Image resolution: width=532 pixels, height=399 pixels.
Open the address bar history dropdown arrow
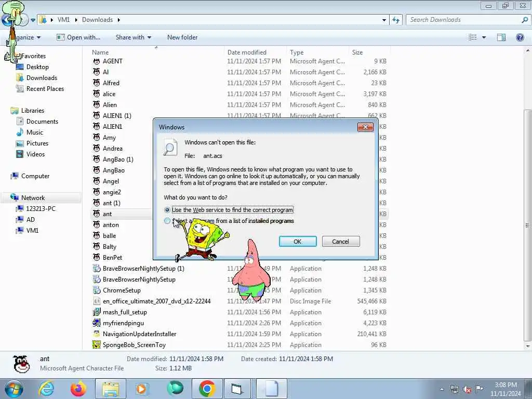point(384,20)
